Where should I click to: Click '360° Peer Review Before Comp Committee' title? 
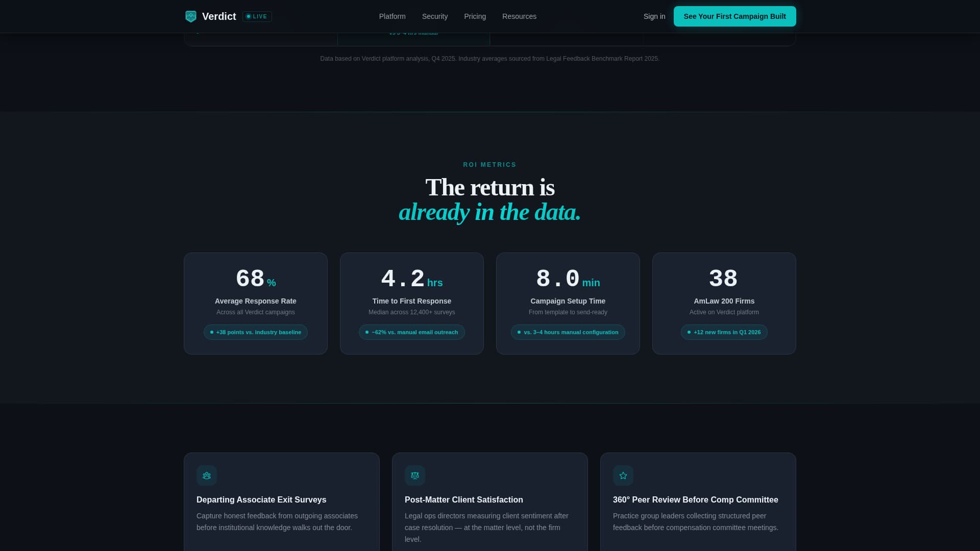click(x=696, y=500)
